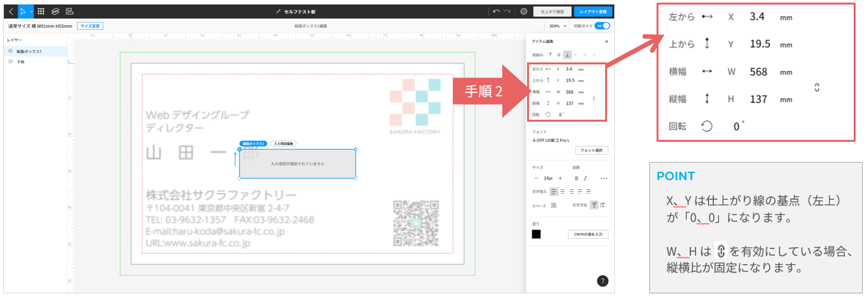Viewport: 868px width, 296px height.
Task: Click the black 塗り color swatch
Action: click(x=536, y=234)
